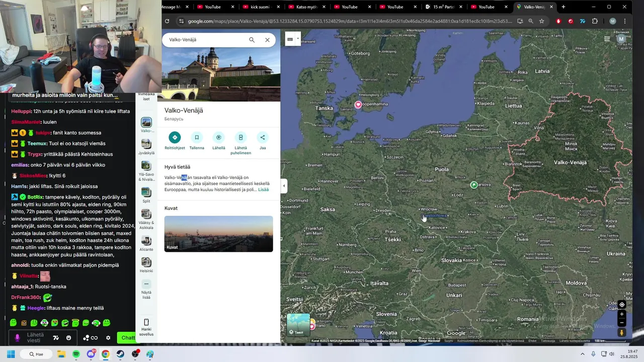Save place with the Tallenna bookmark icon
The height and width of the screenshot is (362, 644).
point(197,137)
